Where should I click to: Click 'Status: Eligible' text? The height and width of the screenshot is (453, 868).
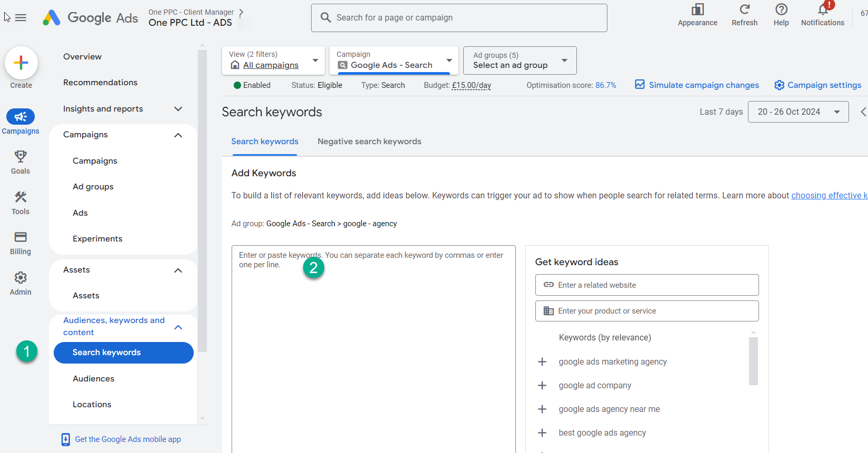pos(317,85)
